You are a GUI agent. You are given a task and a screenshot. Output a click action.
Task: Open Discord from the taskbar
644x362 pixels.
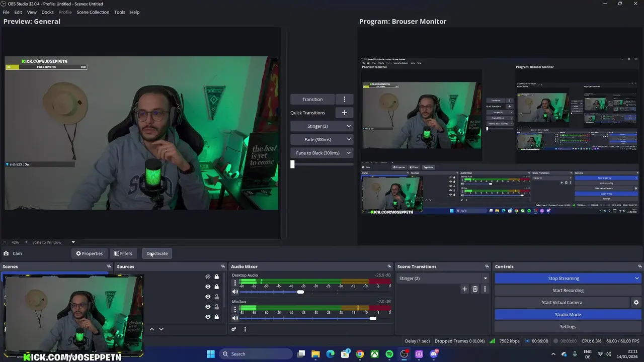(434, 354)
